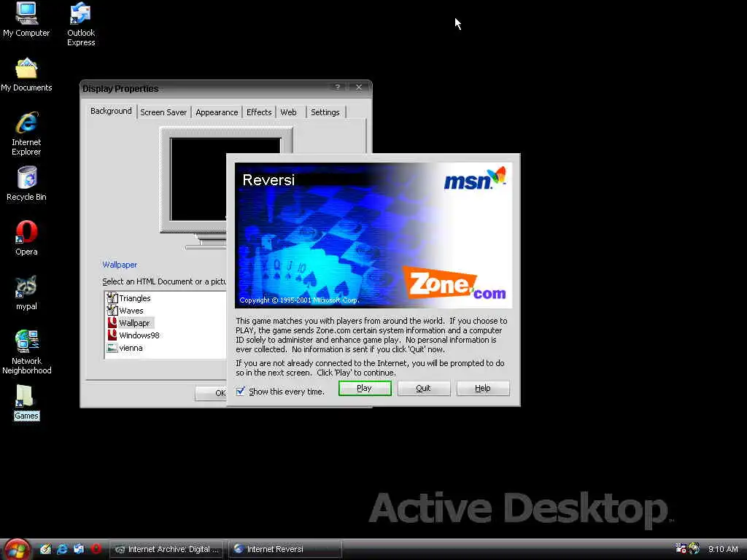Screen dimensions: 747x560
Task: Open the Outlook Express desktop icon
Action: [x=80, y=24]
